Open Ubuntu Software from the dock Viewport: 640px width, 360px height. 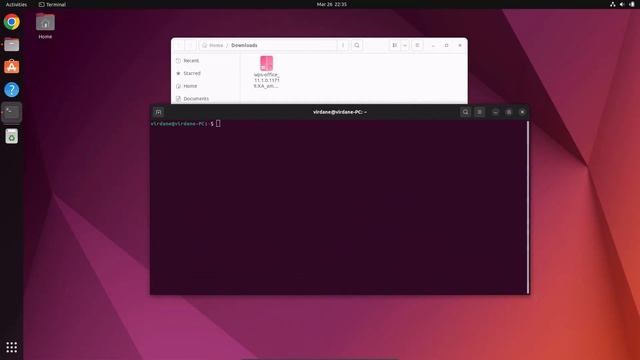pos(11,67)
